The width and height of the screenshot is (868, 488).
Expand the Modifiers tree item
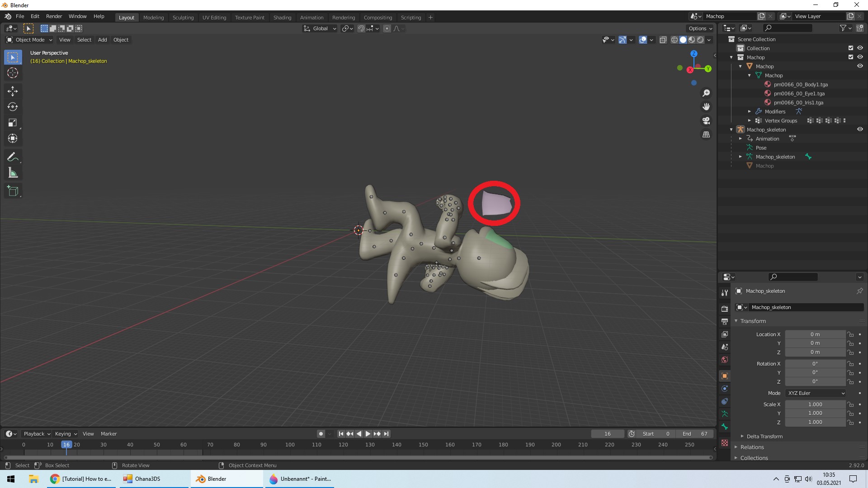tap(750, 112)
